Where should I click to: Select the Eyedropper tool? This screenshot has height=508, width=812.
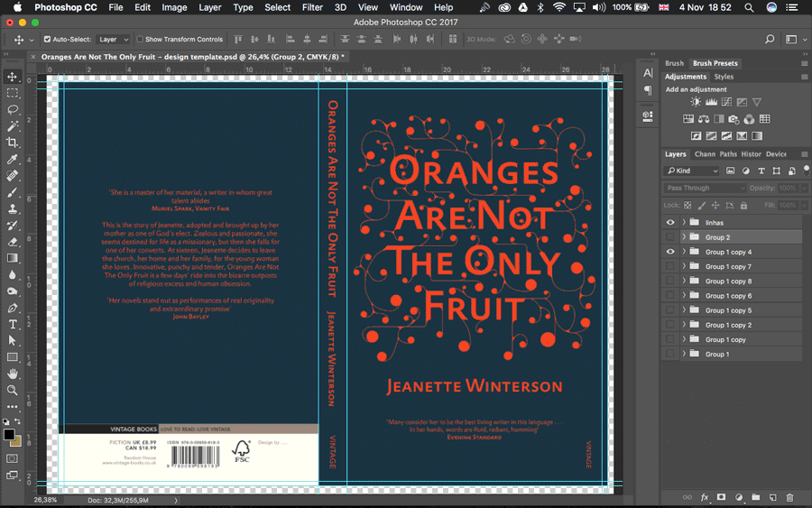tap(13, 160)
